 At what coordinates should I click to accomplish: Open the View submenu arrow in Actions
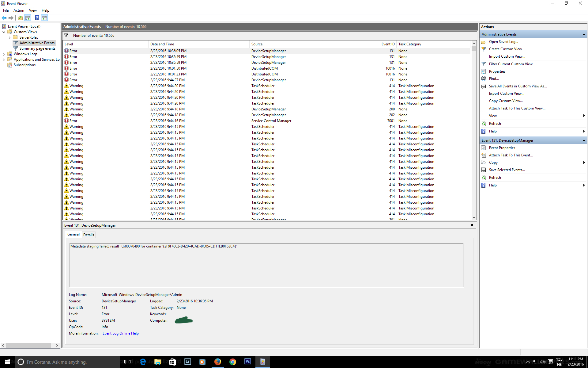pyautogui.click(x=584, y=116)
